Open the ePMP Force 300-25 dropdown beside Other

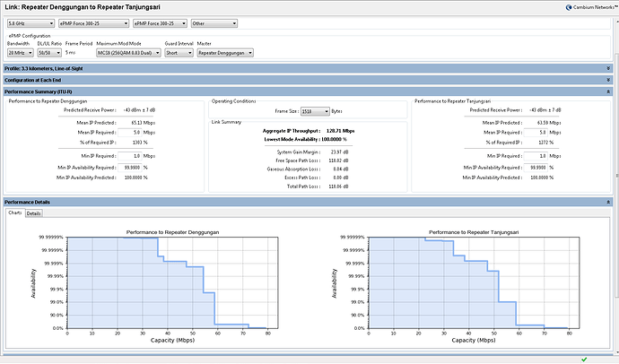[x=160, y=23]
